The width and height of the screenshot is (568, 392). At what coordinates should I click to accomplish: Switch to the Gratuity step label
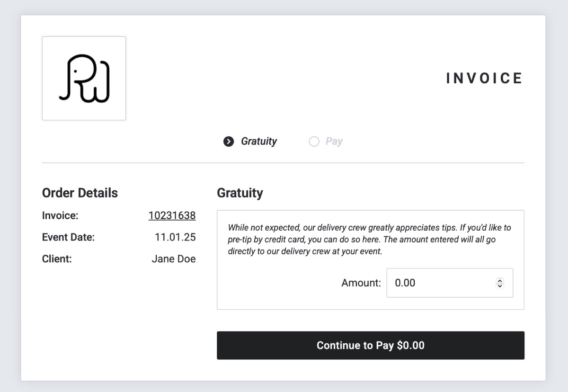tap(258, 142)
